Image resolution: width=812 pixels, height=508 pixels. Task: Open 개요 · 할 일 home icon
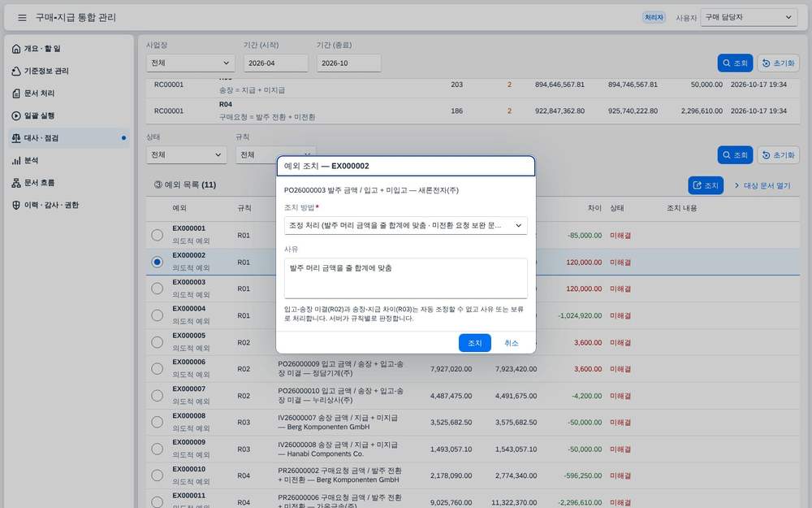click(16, 49)
